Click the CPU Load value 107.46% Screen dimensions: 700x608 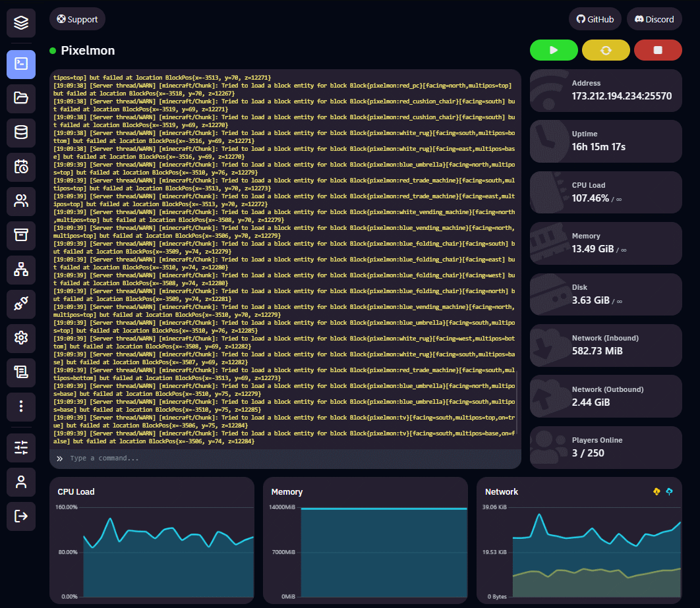tap(590, 198)
